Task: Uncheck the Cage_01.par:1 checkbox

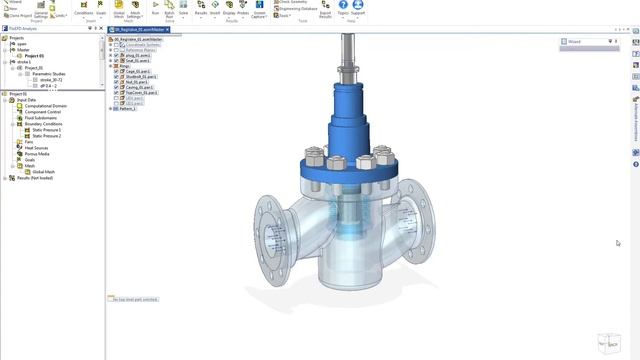Action: tap(116, 71)
